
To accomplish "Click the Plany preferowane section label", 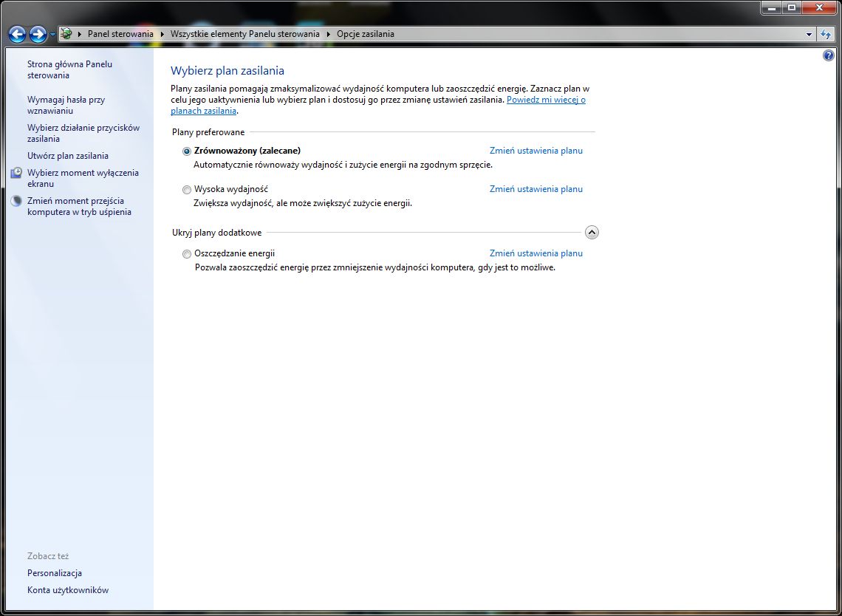I will [x=208, y=132].
